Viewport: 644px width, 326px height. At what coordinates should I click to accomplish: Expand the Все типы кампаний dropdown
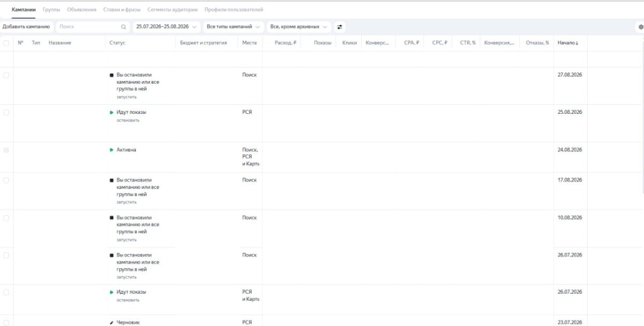point(233,26)
